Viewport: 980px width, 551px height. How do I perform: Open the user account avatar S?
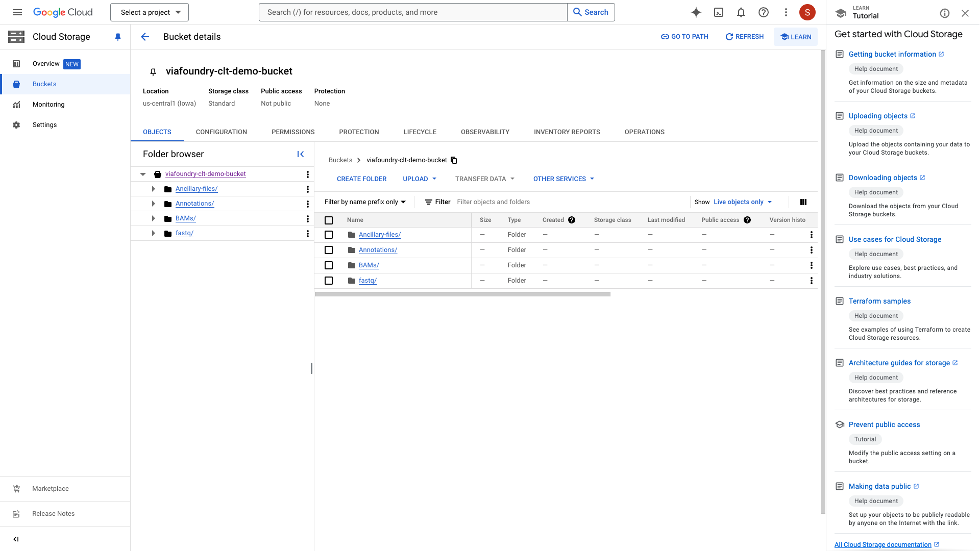click(807, 12)
